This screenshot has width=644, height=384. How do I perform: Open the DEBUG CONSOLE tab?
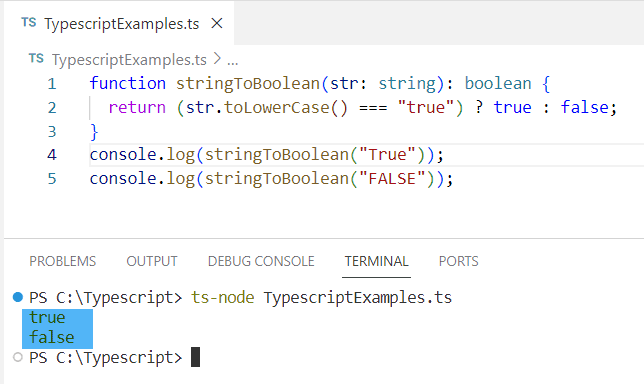point(261,261)
